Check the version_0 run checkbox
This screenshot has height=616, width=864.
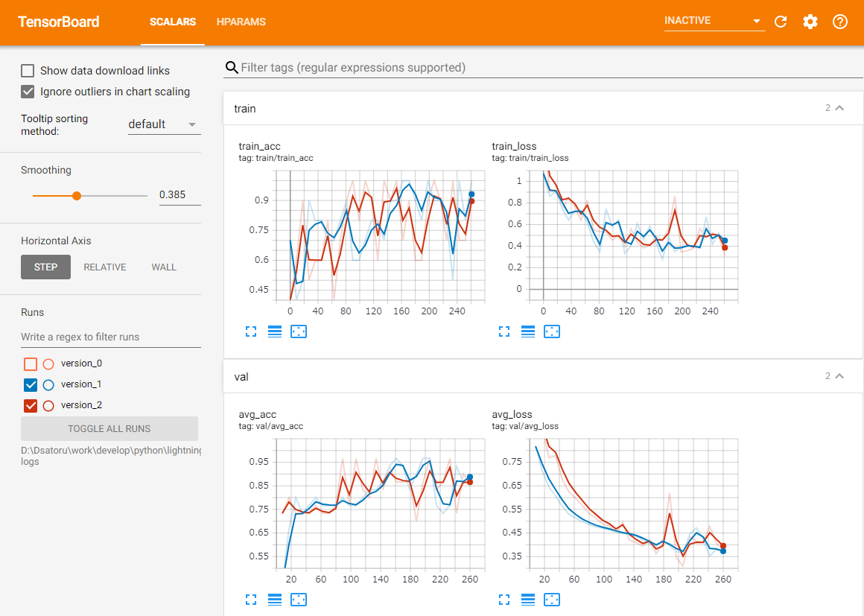(x=31, y=363)
